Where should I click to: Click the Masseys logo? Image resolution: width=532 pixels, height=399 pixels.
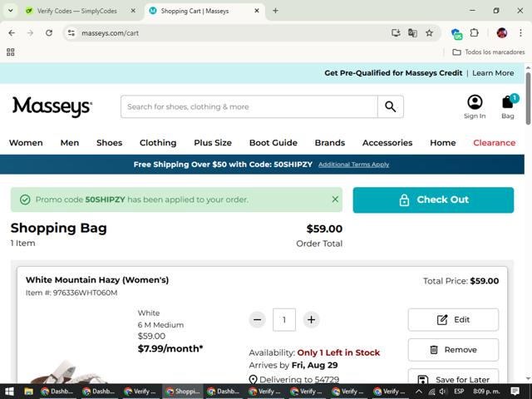(52, 106)
